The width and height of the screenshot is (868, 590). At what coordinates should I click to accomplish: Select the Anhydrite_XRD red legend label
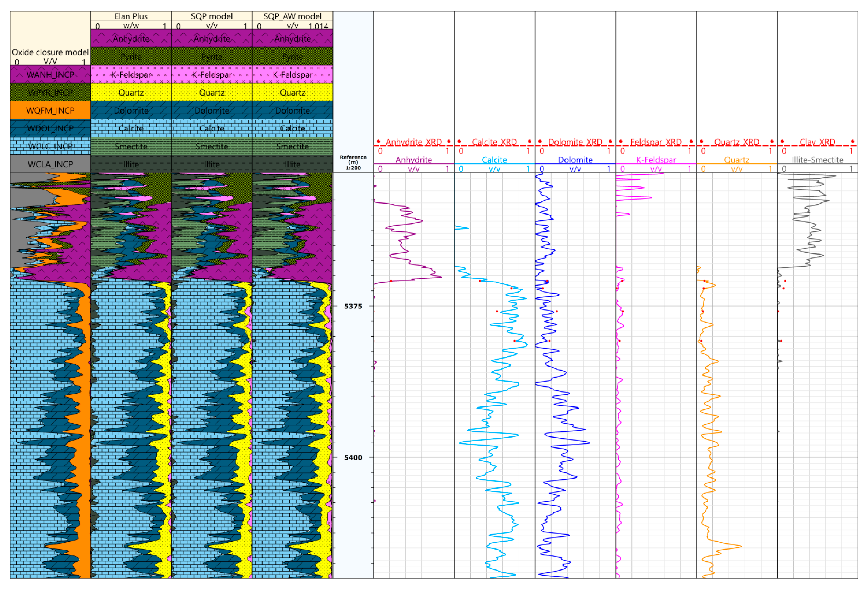click(413, 142)
